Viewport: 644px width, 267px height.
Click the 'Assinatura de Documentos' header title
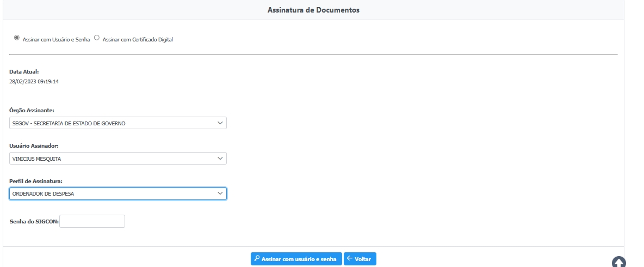(313, 10)
